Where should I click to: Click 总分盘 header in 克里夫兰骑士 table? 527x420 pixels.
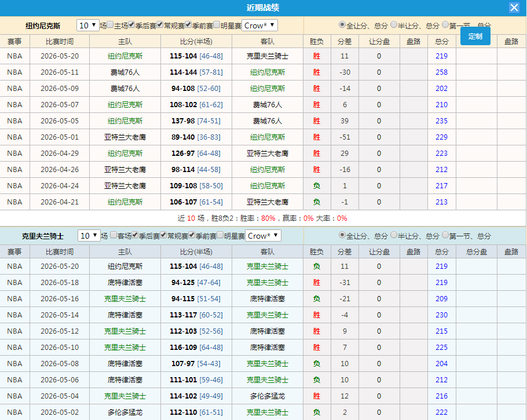click(x=476, y=251)
